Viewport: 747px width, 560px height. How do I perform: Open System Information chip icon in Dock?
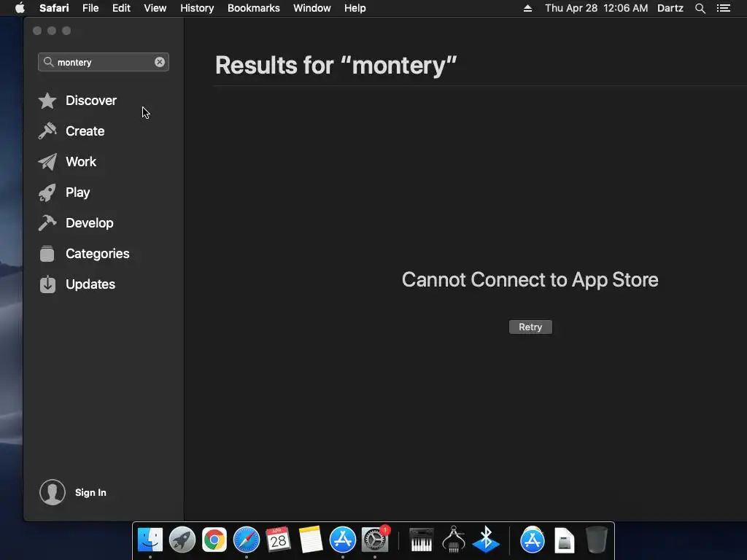click(454, 540)
